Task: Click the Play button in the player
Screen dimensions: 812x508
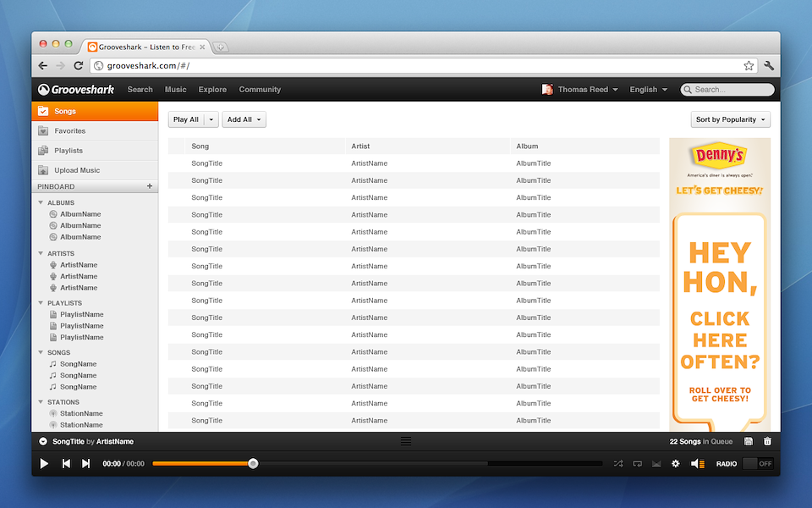Action: point(44,464)
